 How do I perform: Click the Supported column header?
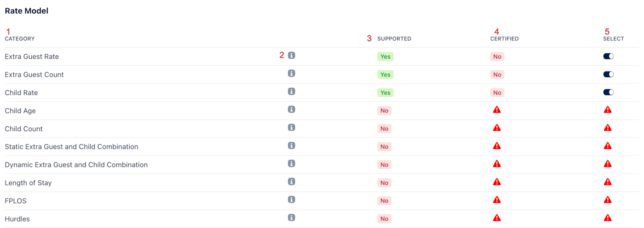pos(394,39)
